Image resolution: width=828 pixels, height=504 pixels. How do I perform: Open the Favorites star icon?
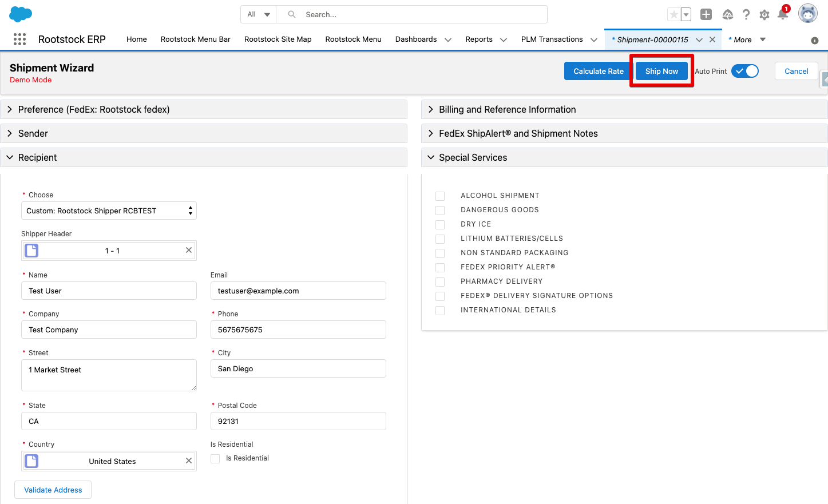tap(674, 14)
